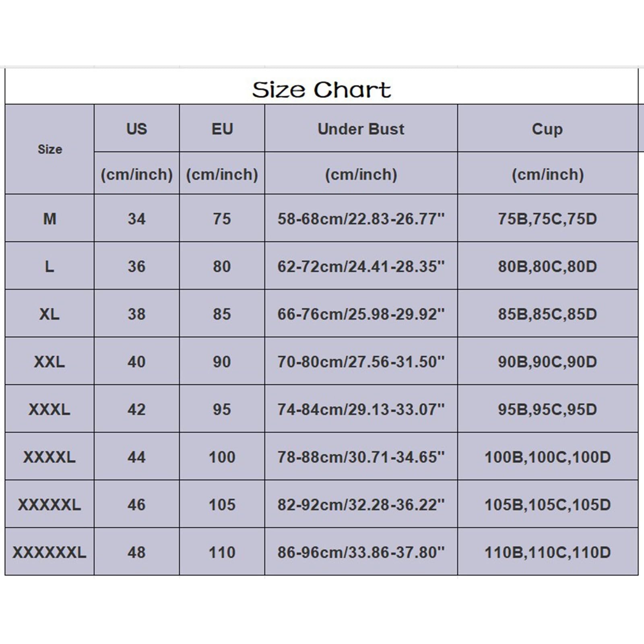Viewport: 644px width, 644px height.
Task: Click US size 36 cell
Action: (136, 266)
